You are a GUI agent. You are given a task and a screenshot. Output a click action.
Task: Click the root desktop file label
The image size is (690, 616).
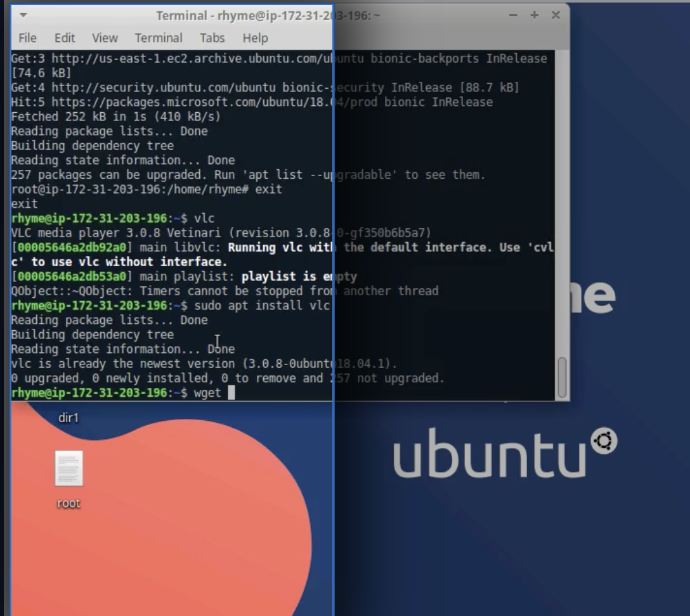(x=68, y=503)
